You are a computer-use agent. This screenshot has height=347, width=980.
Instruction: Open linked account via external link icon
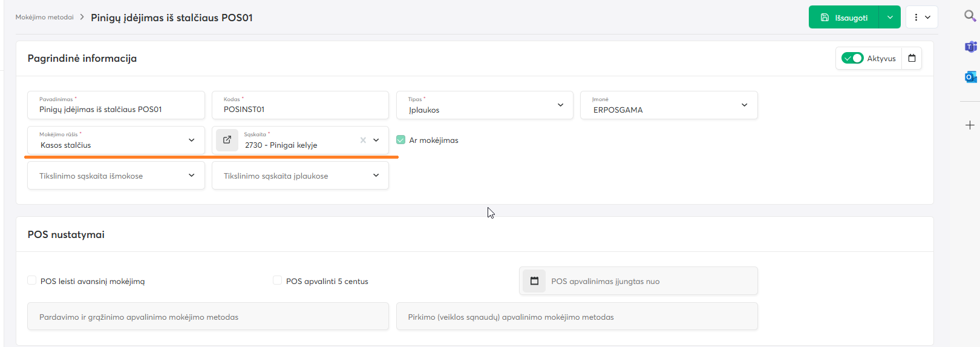pyautogui.click(x=227, y=140)
